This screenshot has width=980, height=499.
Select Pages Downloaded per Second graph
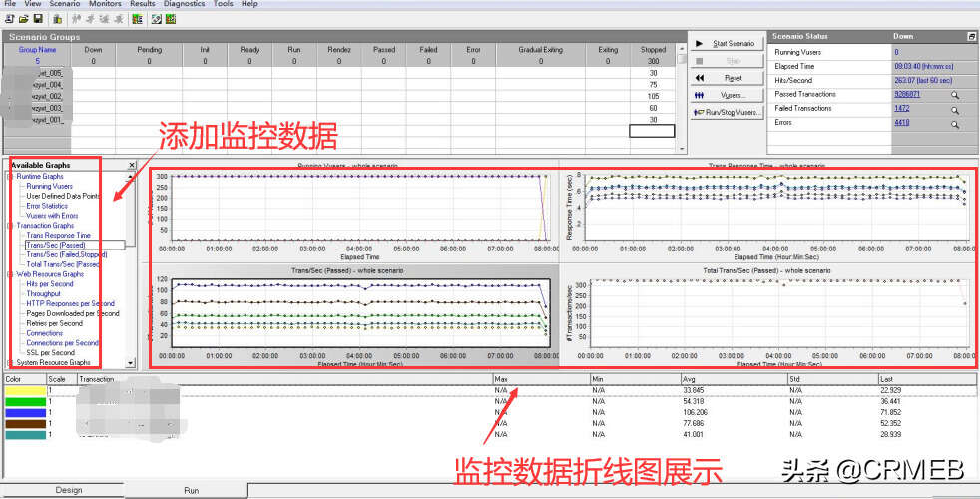tap(73, 314)
